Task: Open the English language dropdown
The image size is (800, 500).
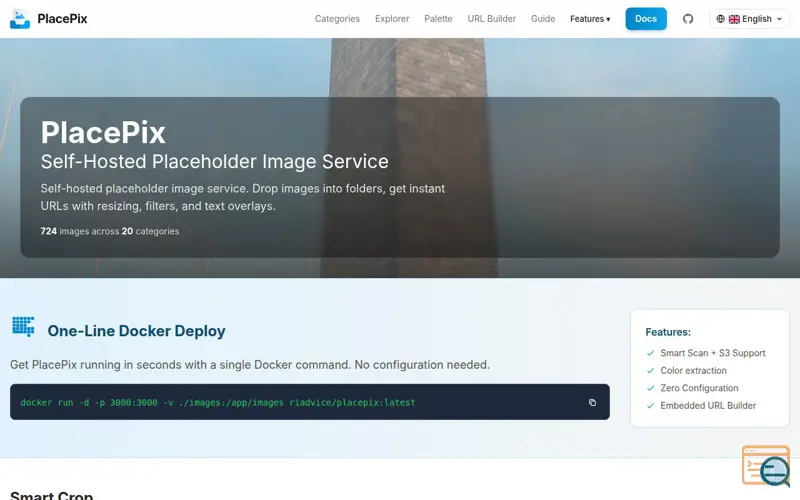Action: tap(749, 19)
